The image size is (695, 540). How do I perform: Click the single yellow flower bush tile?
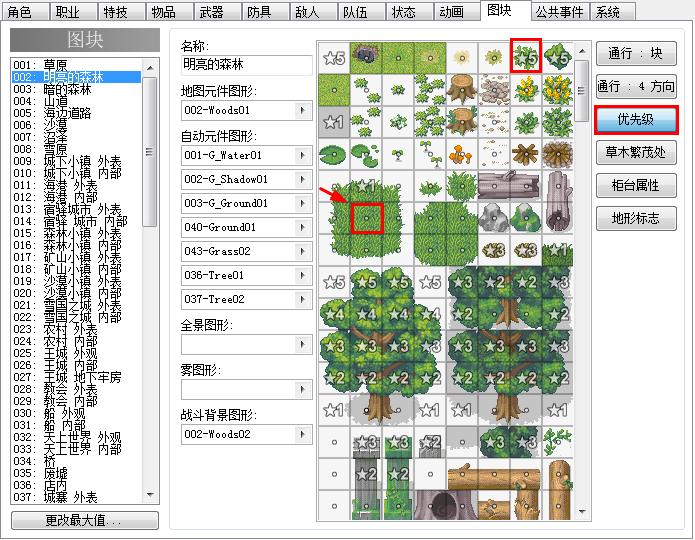coord(526,90)
